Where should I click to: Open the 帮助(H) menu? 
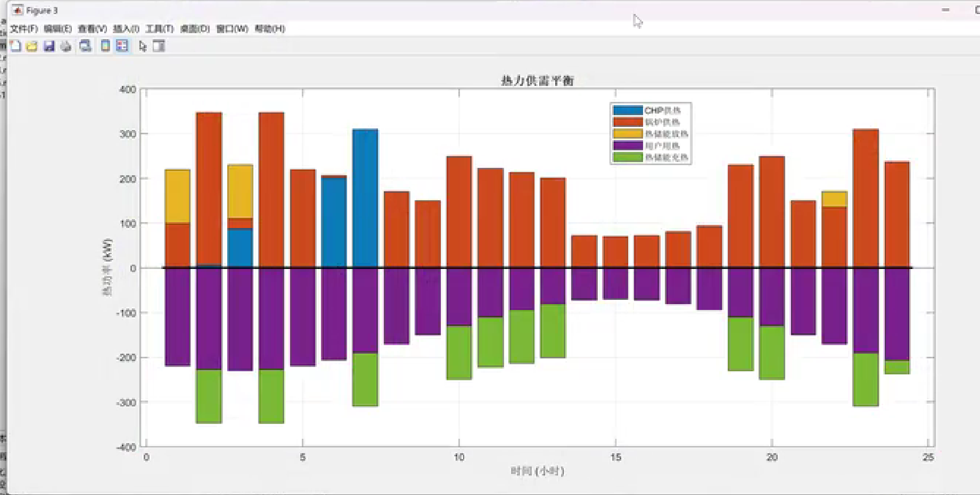coord(270,29)
